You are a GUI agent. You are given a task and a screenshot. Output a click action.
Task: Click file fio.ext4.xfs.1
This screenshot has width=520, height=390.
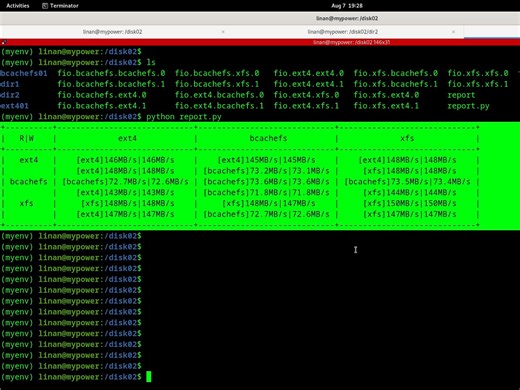point(306,106)
